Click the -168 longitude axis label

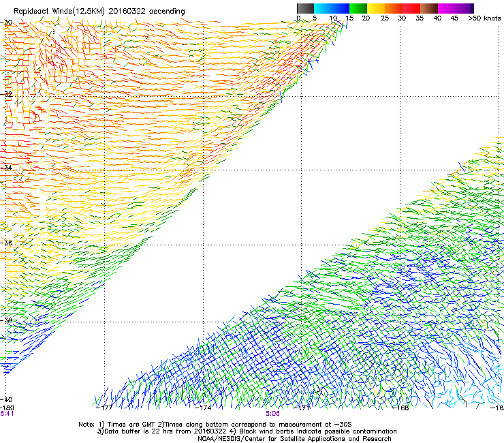[400, 408]
